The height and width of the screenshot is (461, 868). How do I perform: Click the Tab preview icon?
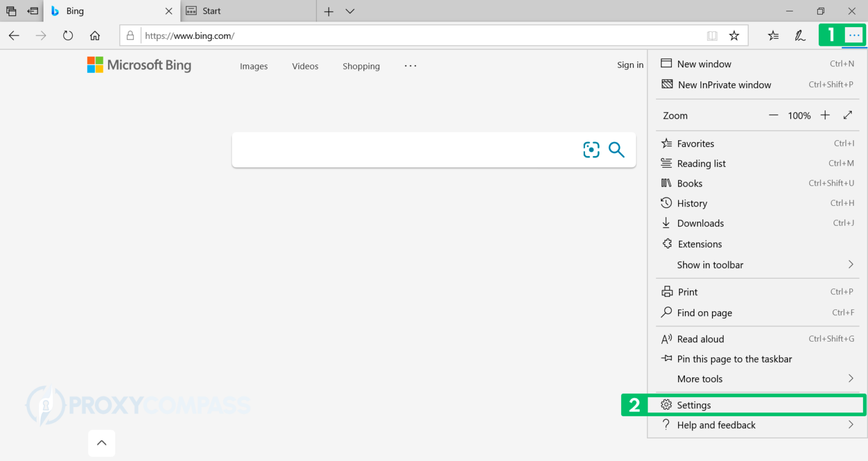[x=32, y=10]
